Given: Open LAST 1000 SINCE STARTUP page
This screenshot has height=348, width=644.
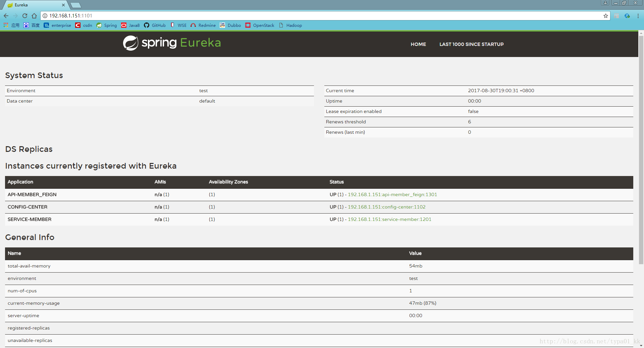Looking at the screenshot, I should (x=472, y=44).
